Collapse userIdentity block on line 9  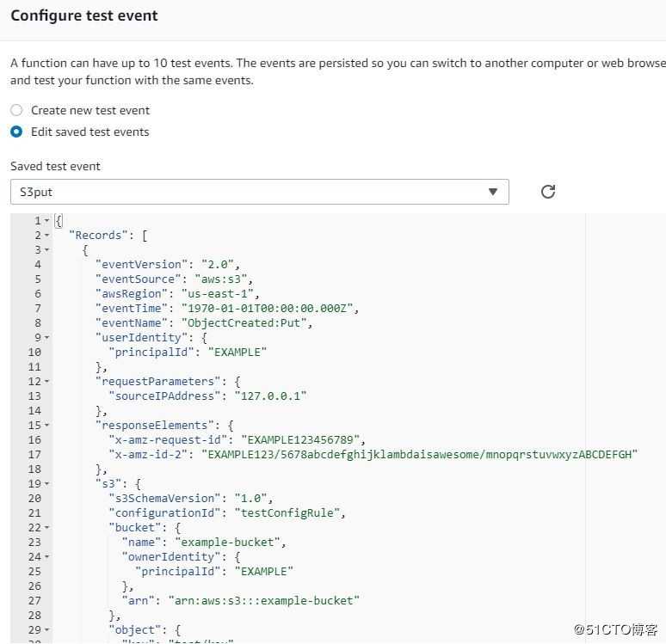coord(46,338)
